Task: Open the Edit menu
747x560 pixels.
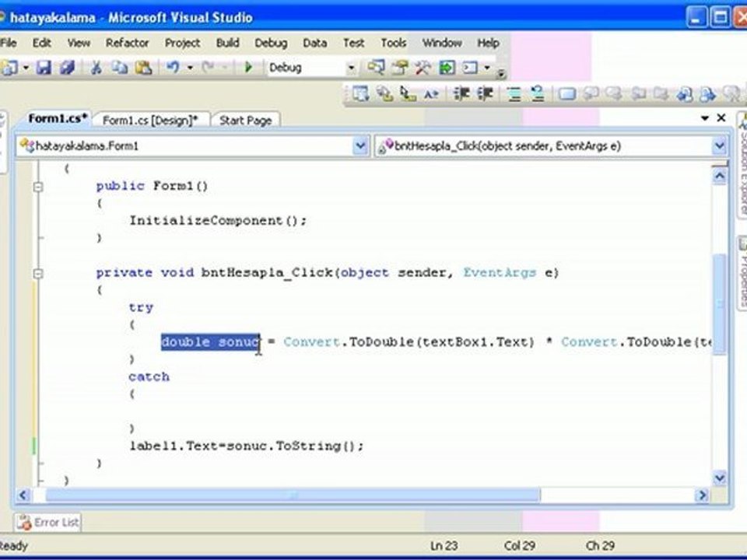Action: click(42, 43)
